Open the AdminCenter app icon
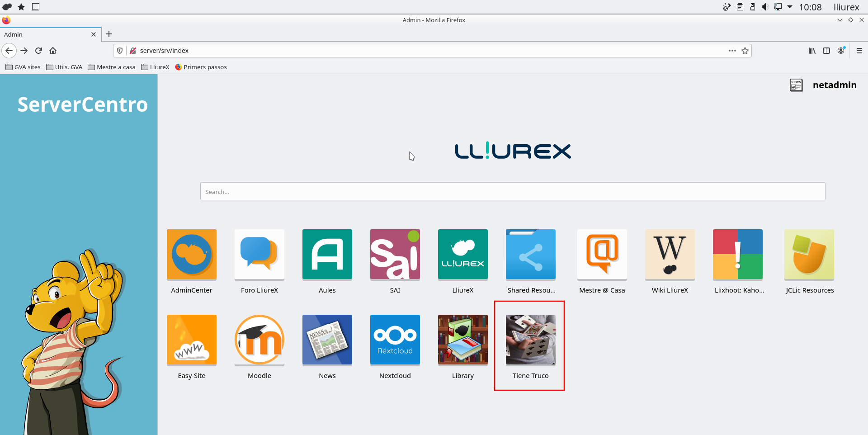The image size is (868, 435). pos(191,254)
